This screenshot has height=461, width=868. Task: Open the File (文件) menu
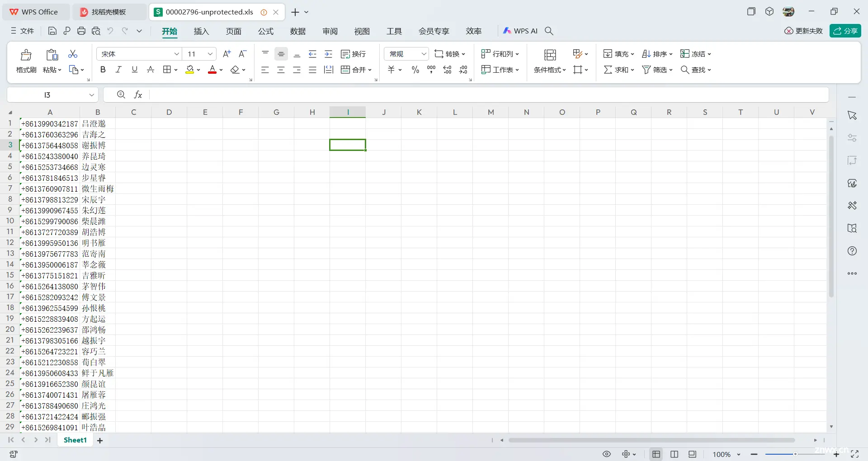pos(23,31)
